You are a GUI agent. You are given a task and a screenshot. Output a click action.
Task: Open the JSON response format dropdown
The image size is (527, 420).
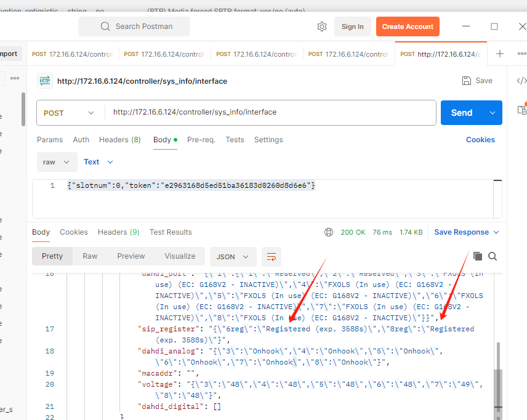[x=233, y=257]
